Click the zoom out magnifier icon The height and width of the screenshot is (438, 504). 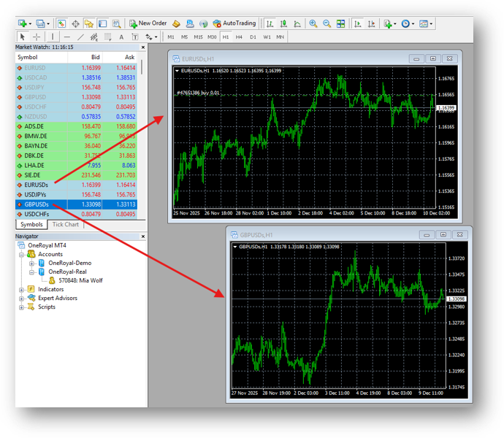click(x=326, y=23)
